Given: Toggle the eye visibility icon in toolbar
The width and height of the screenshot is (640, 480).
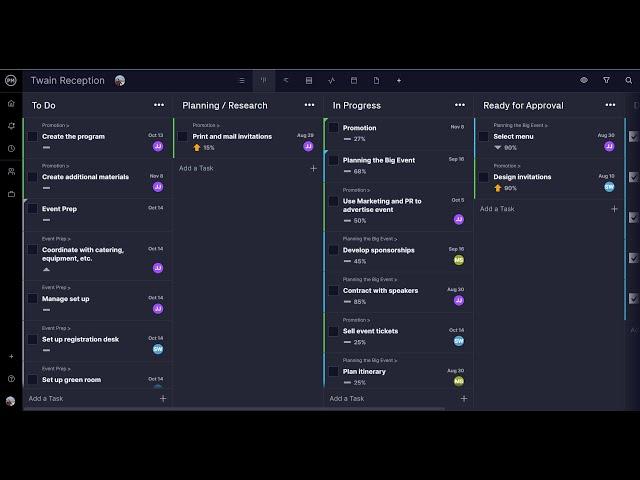Looking at the screenshot, I should click(x=584, y=80).
